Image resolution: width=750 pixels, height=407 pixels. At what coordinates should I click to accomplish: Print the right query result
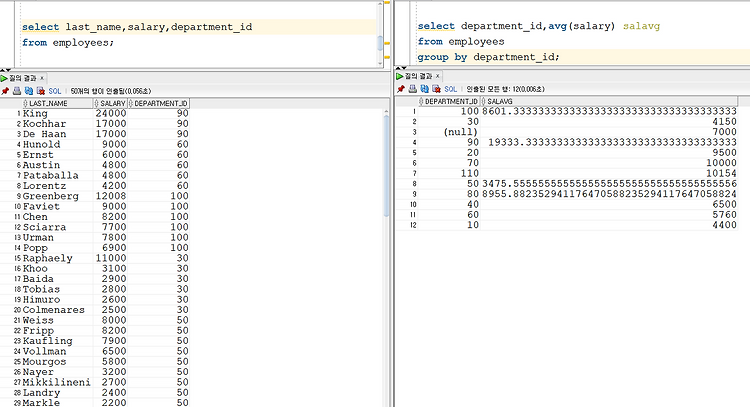412,89
